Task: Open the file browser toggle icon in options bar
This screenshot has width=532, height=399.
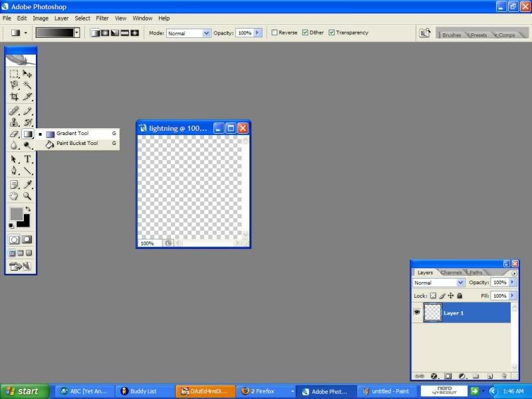Action: coord(425,33)
